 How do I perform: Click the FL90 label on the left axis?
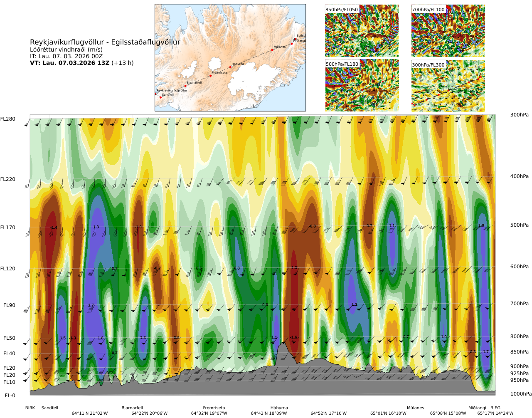9,305
